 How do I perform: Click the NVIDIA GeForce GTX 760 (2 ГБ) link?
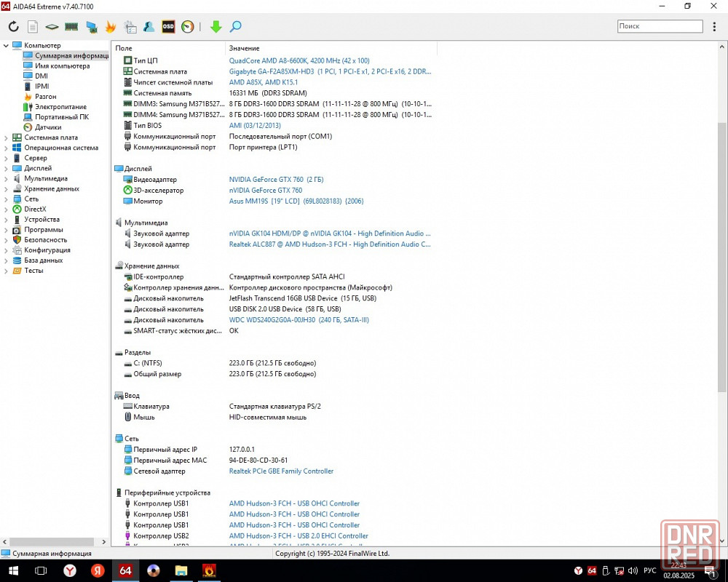(x=276, y=179)
